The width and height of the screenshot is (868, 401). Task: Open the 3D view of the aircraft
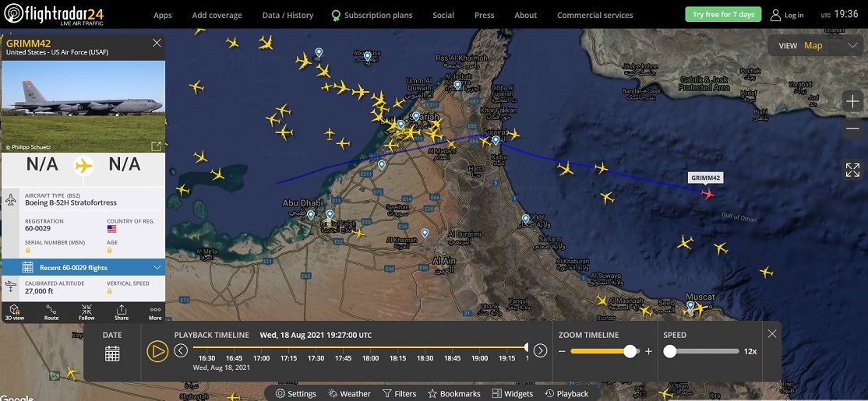14,312
